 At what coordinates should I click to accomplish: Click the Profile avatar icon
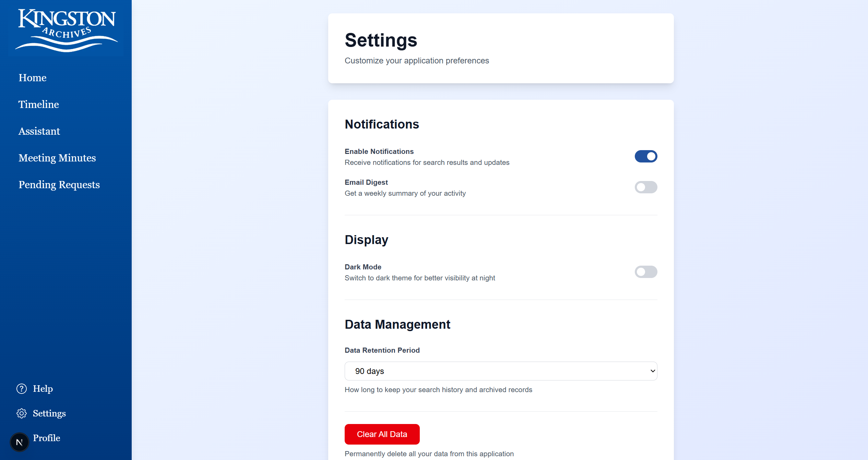click(20, 442)
